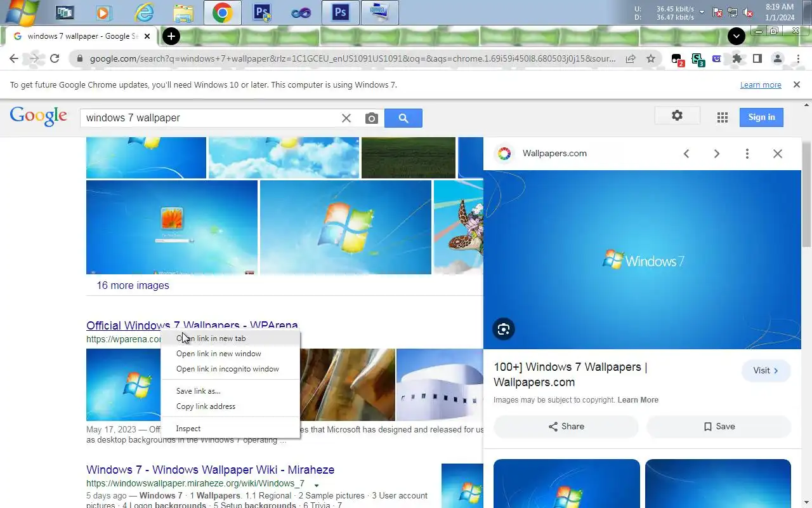Open the Google apps grid
The image size is (812, 508).
pyautogui.click(x=722, y=117)
